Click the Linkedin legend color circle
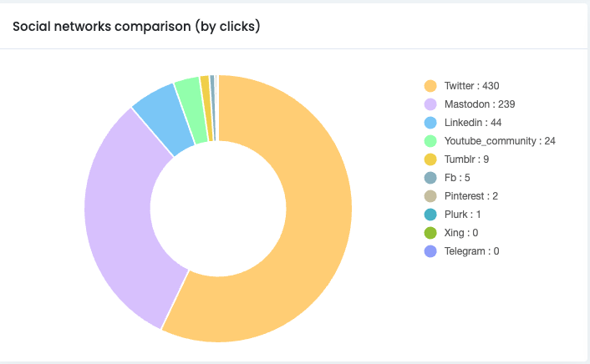This screenshot has width=590, height=364. tap(430, 123)
